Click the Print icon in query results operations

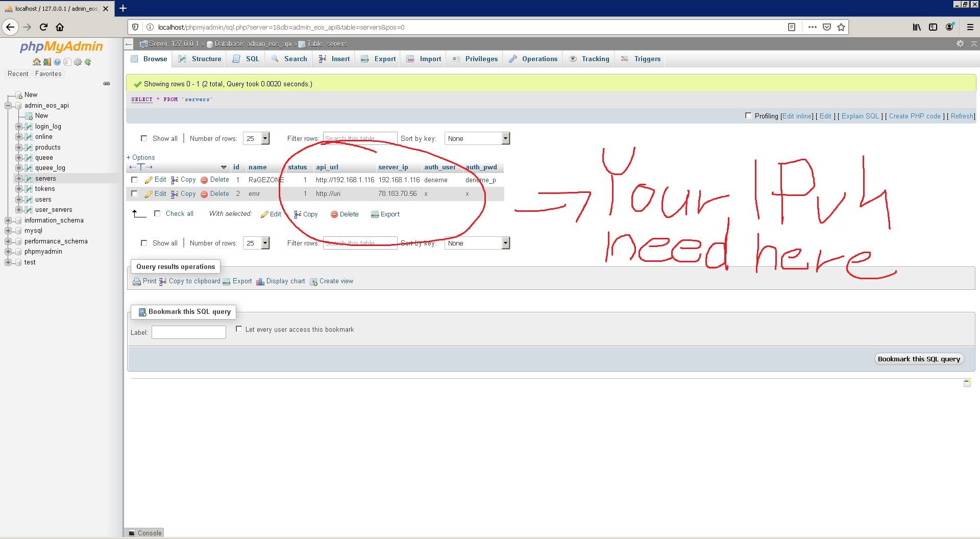coord(137,282)
